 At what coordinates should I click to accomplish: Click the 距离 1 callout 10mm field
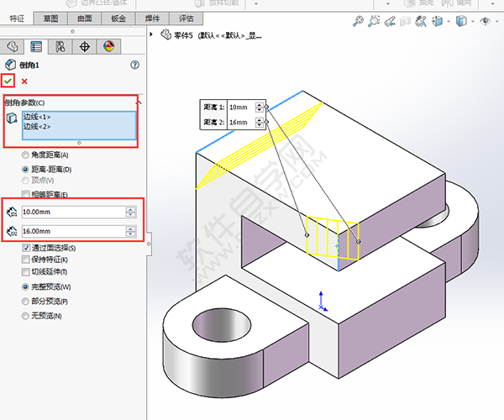click(x=241, y=107)
